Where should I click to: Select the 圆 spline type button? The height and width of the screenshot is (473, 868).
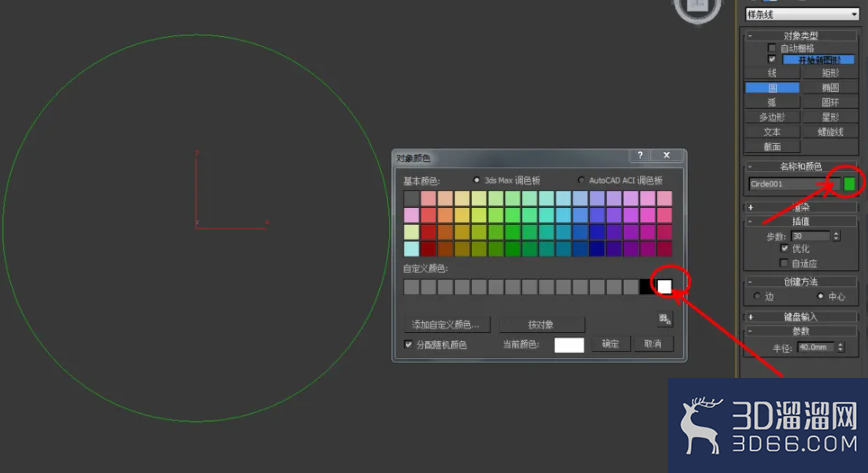tap(772, 88)
